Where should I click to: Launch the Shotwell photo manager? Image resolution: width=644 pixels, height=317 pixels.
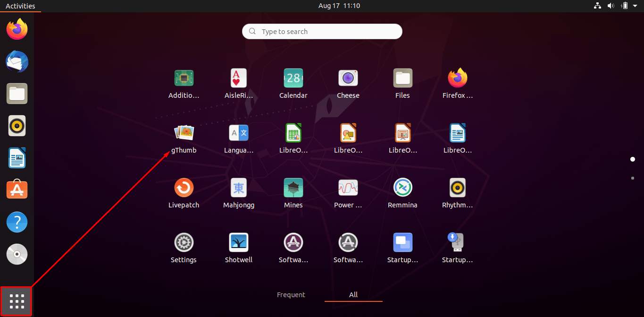pos(239,242)
